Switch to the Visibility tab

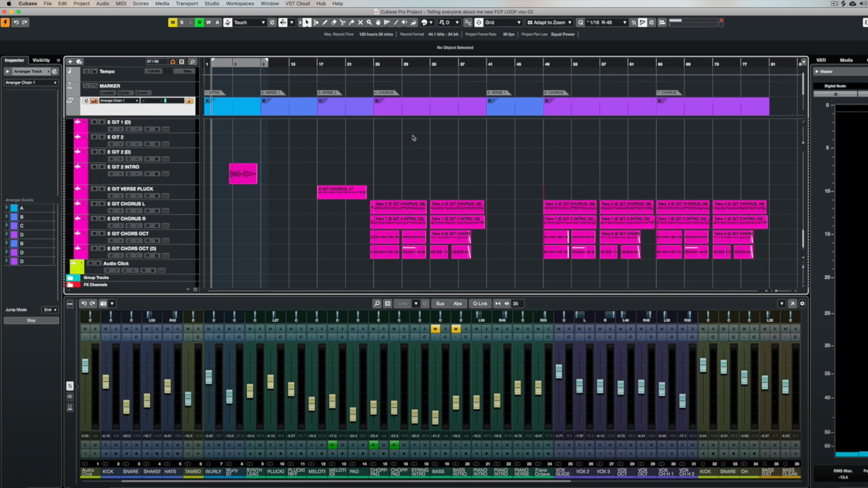click(x=41, y=60)
